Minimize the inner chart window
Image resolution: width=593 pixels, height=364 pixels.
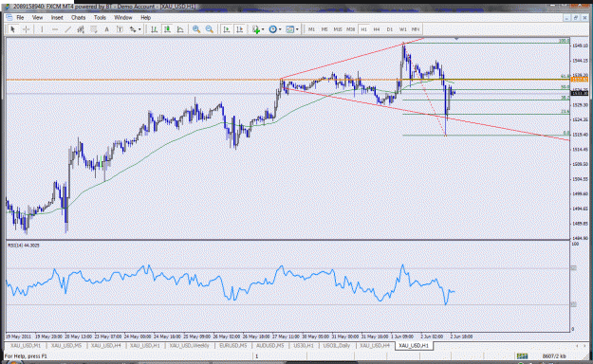(x=566, y=18)
